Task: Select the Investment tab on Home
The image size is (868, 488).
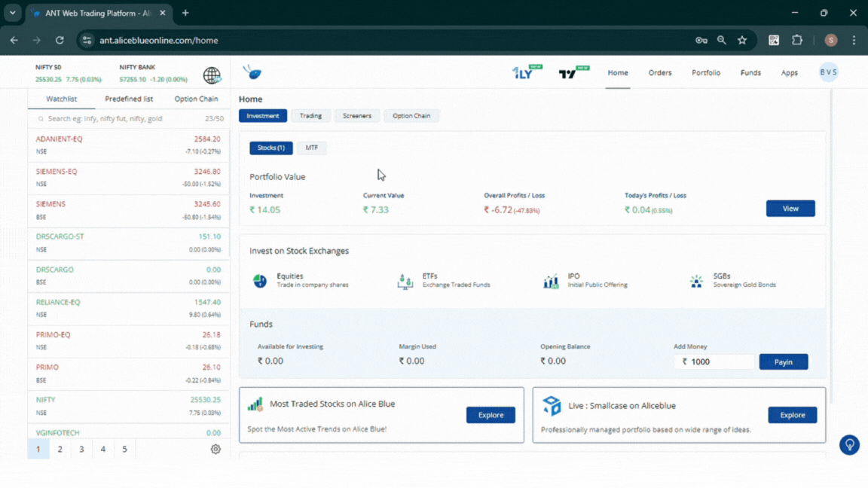Action: [x=263, y=116]
